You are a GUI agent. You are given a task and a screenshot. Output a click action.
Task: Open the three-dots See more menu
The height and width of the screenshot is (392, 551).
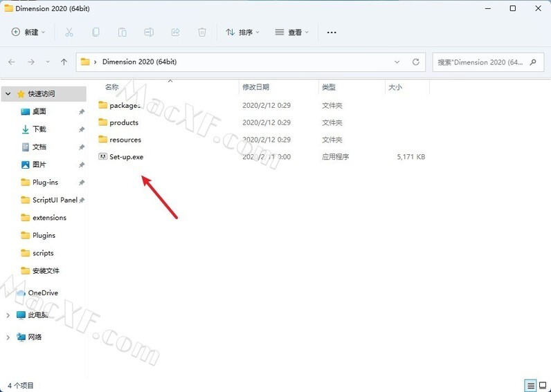332,32
